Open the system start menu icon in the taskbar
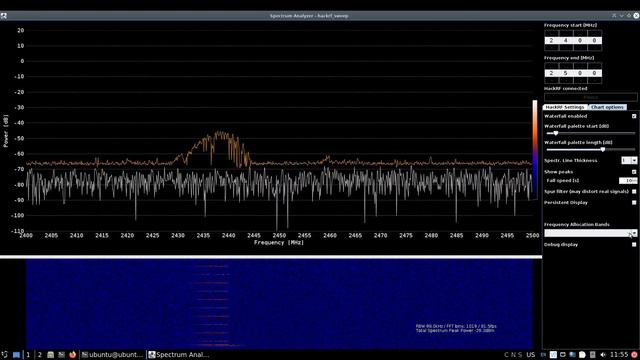This screenshot has width=640, height=360. coord(4,355)
